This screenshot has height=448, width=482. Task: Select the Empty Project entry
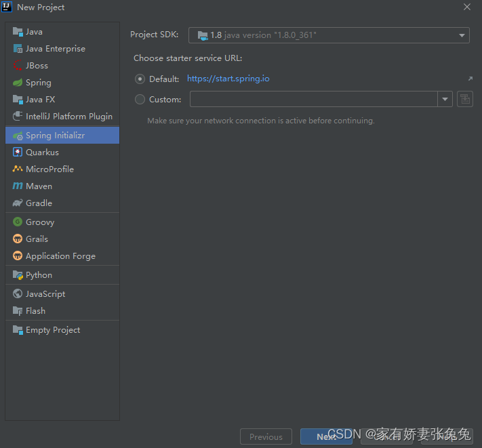[x=62, y=329]
